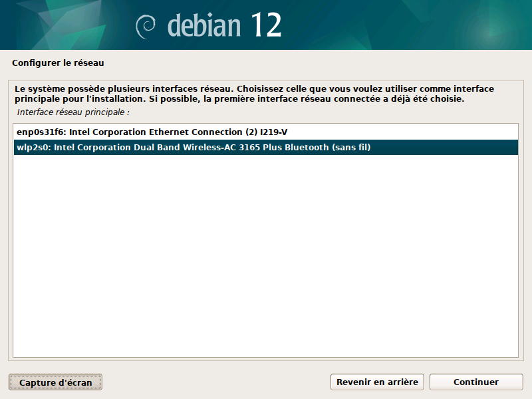Click the '(sans fil)' text in wireless entry
This screenshot has height=399, width=532.
pos(351,148)
